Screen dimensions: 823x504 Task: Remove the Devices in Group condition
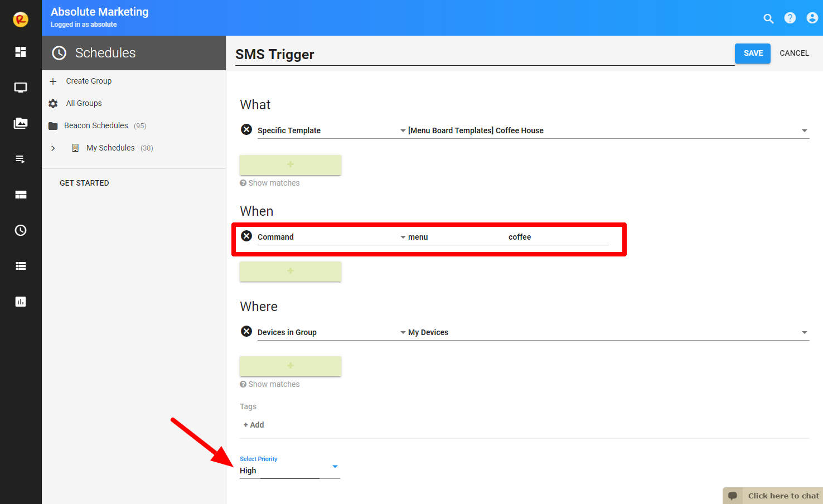[246, 331]
